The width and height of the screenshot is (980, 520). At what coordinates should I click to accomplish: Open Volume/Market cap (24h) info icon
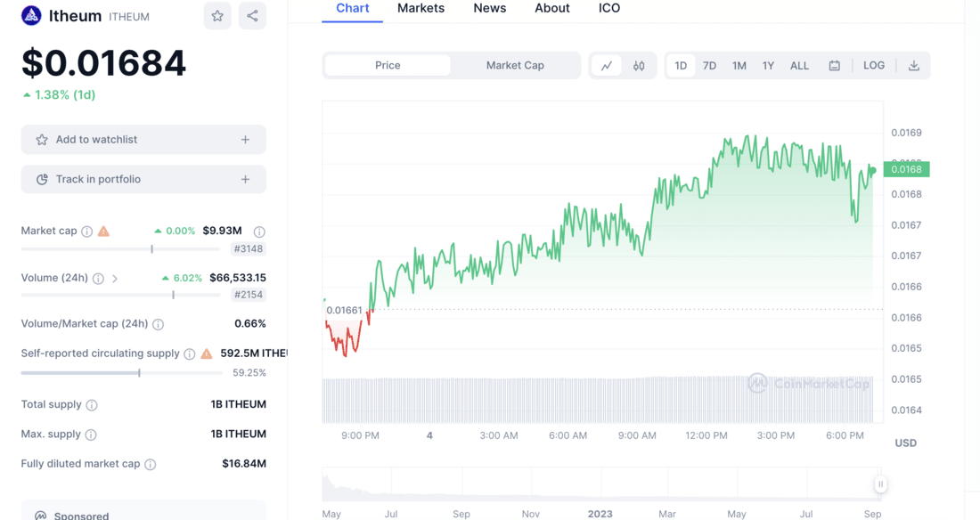pos(158,324)
